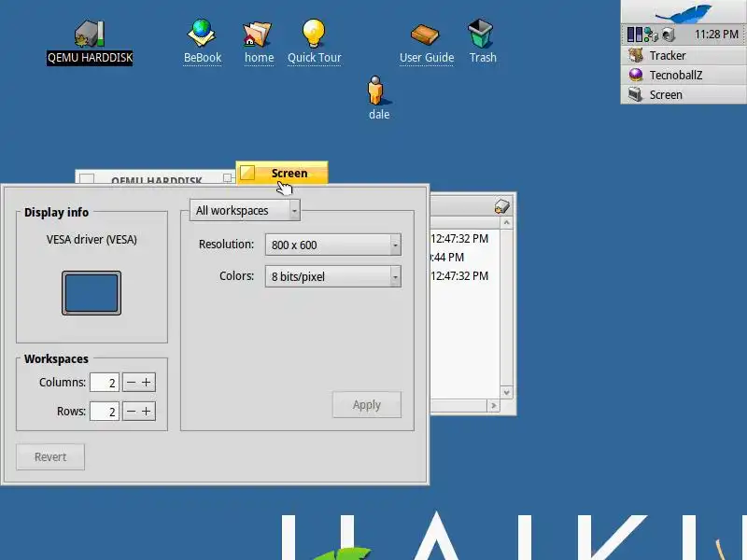This screenshot has height=560, width=747.
Task: Click the last 12:47:32 PM entry
Action: tap(459, 276)
